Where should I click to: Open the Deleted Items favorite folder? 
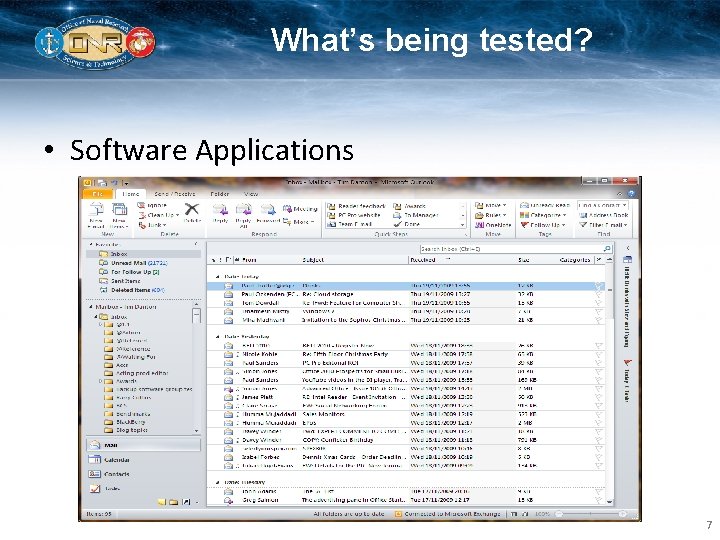(132, 290)
